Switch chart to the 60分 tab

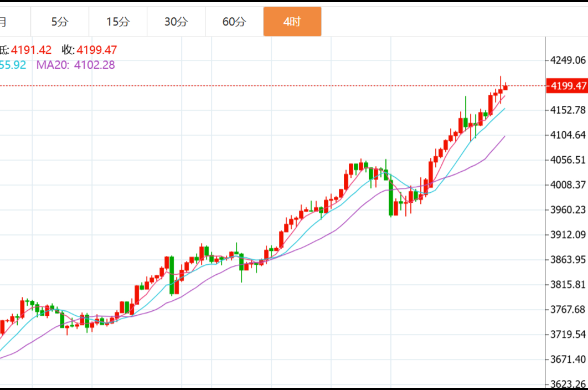coord(234,22)
